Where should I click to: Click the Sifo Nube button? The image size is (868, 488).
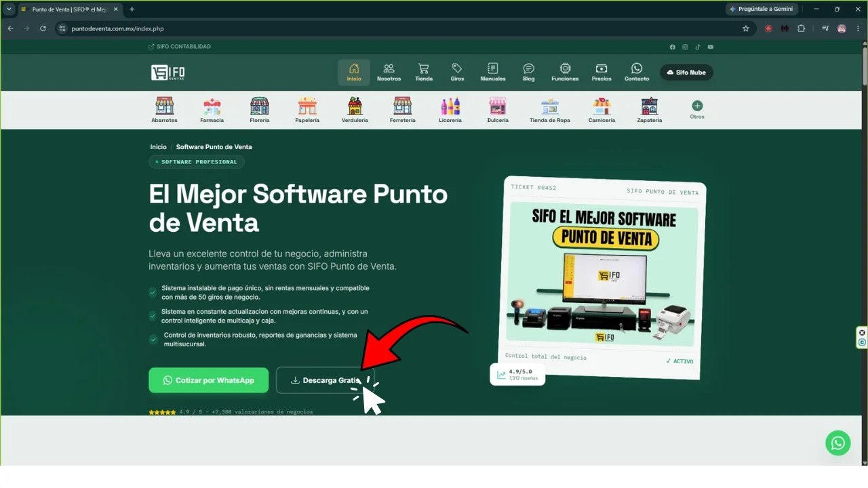[x=686, y=73]
